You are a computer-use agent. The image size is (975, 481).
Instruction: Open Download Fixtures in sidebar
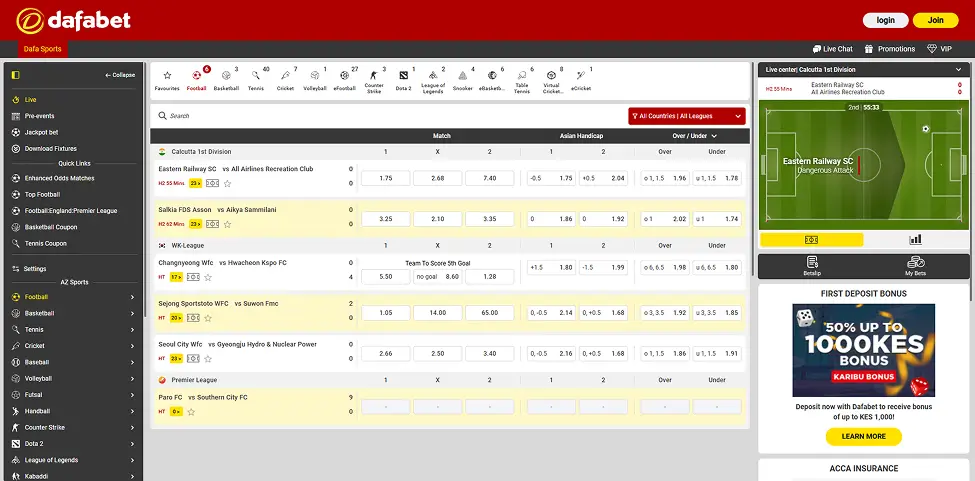click(x=50, y=149)
